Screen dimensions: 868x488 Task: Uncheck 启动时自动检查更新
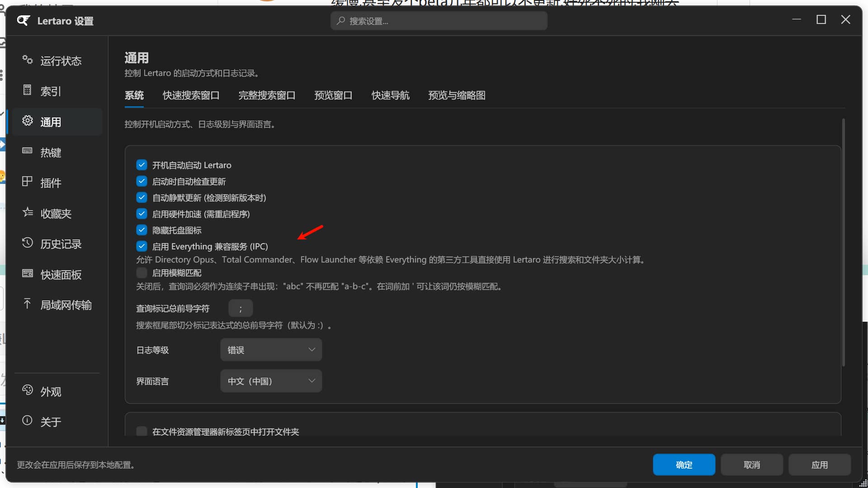pos(142,181)
